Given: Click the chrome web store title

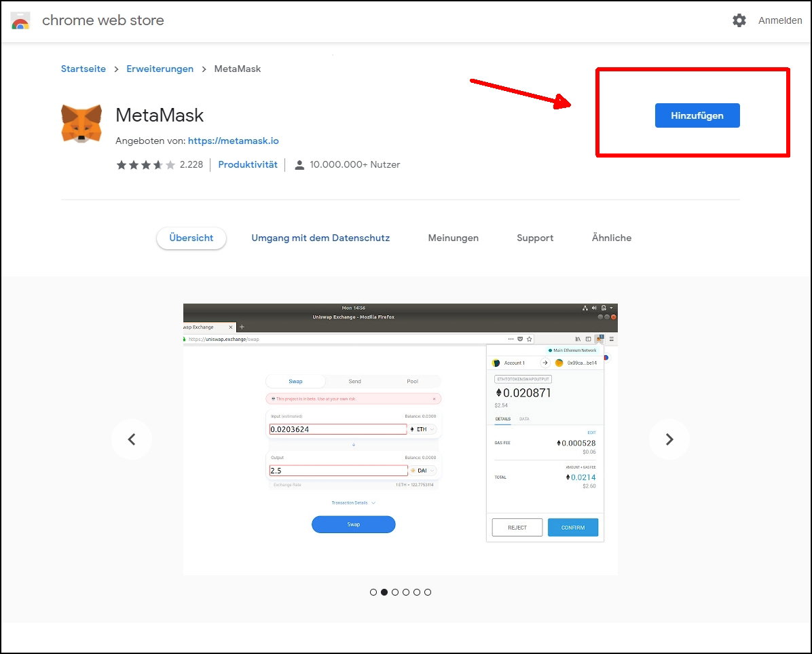Looking at the screenshot, I should (x=103, y=20).
